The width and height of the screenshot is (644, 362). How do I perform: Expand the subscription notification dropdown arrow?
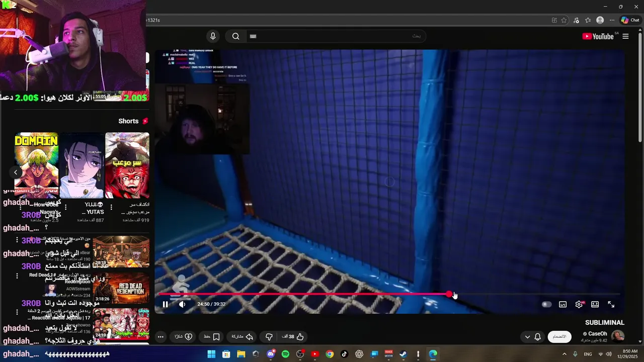[527, 337]
